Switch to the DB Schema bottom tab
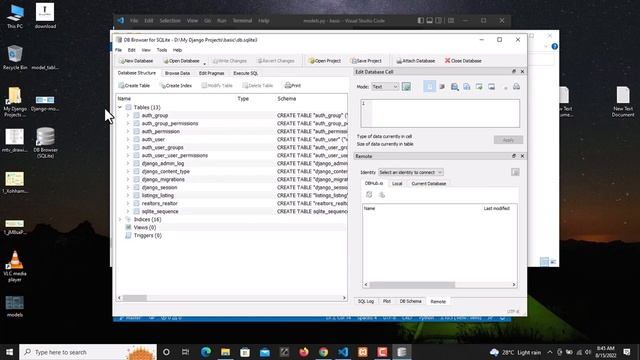This screenshot has height=360, width=640. click(410, 301)
